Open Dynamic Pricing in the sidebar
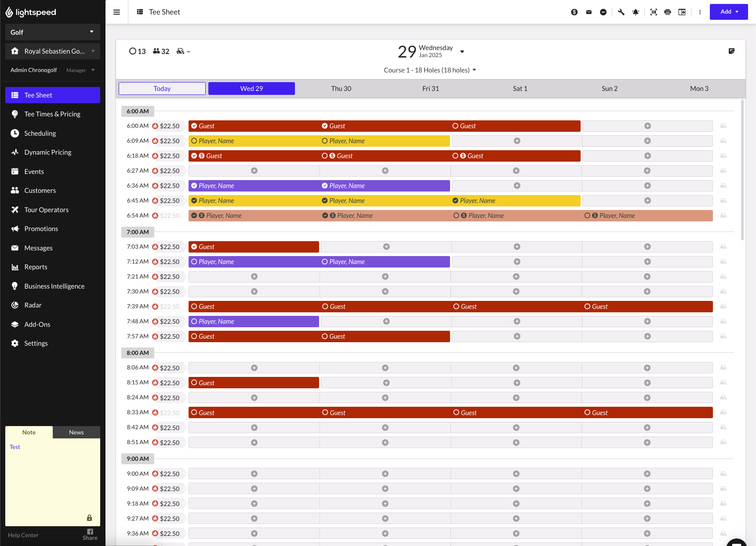This screenshot has height=546, width=756. pyautogui.click(x=48, y=152)
